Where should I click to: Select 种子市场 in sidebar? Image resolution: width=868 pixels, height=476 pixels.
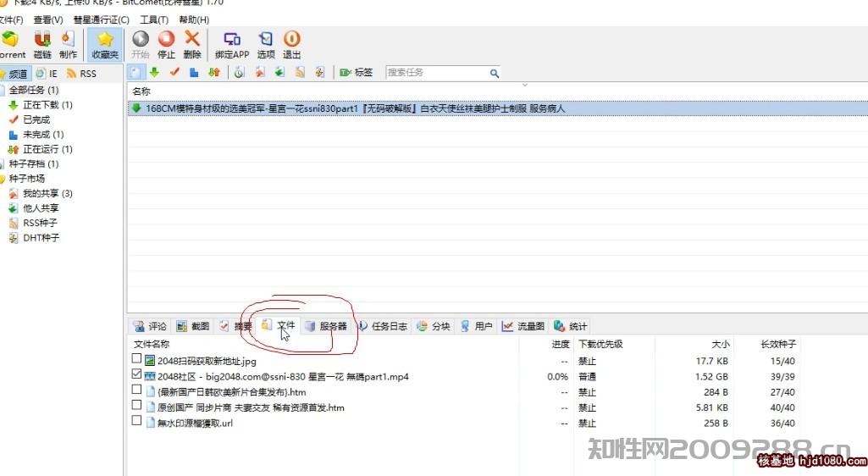(26, 179)
